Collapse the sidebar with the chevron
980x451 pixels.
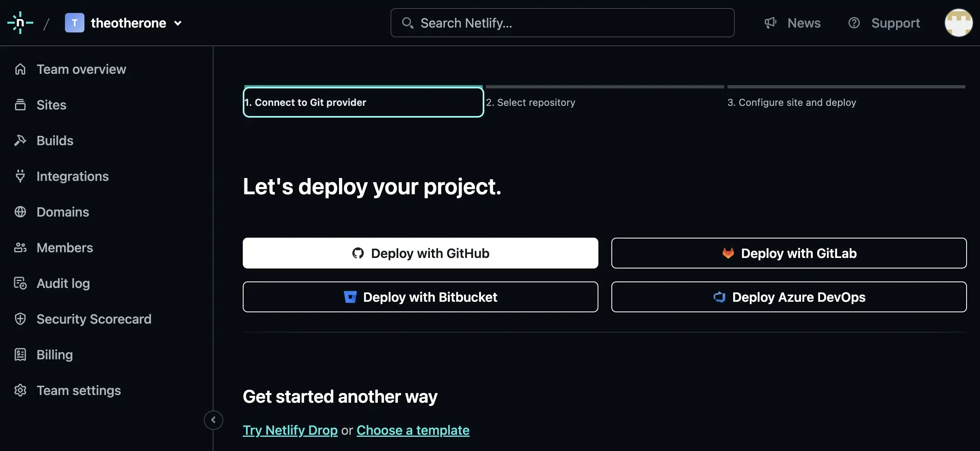click(x=214, y=420)
